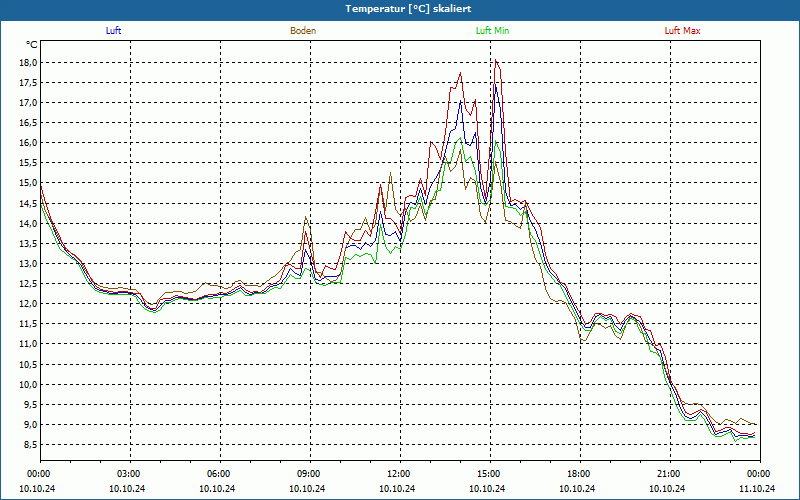Click the 16,0 y-axis value
800x500 pixels.
[29, 143]
